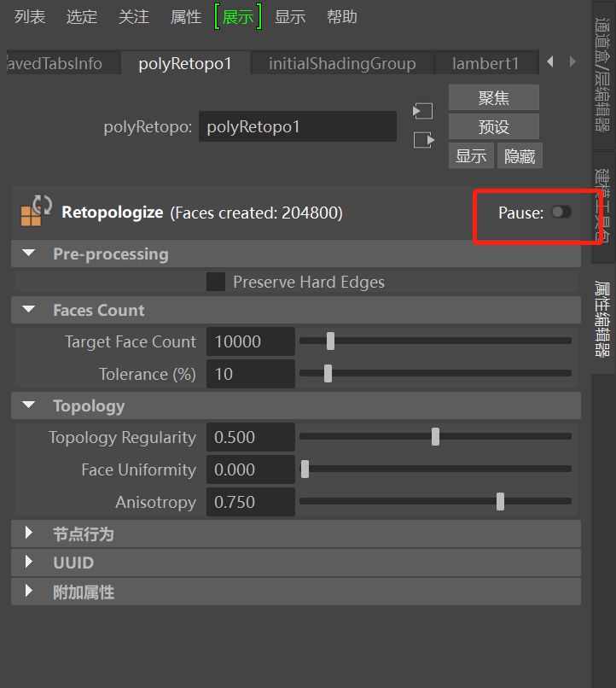Open the 建模工具包 side tab

point(603,207)
